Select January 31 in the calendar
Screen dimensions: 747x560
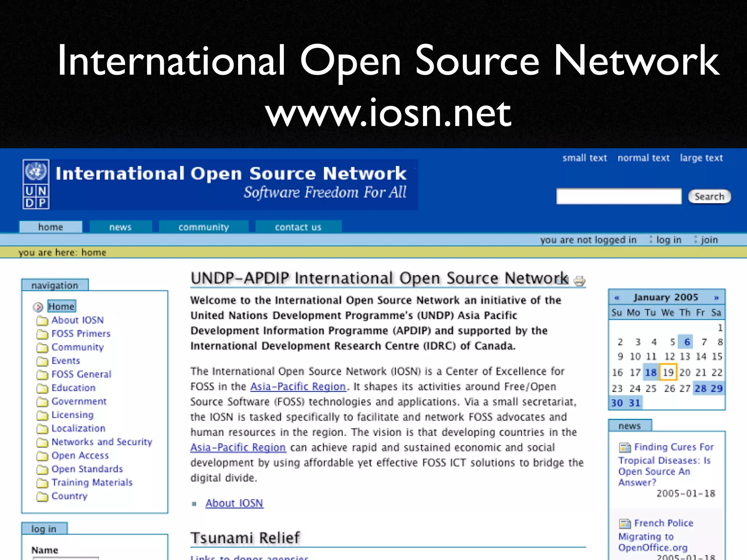(x=635, y=403)
